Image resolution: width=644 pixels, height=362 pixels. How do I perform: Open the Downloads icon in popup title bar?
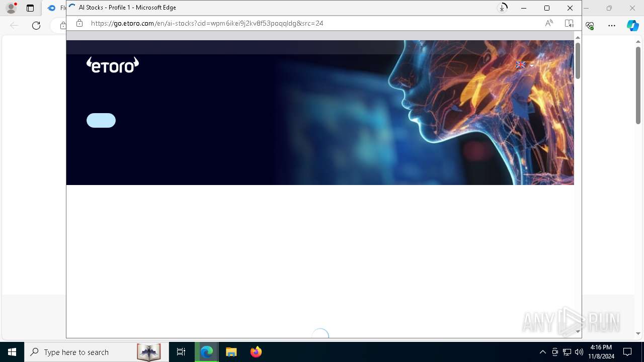[502, 8]
